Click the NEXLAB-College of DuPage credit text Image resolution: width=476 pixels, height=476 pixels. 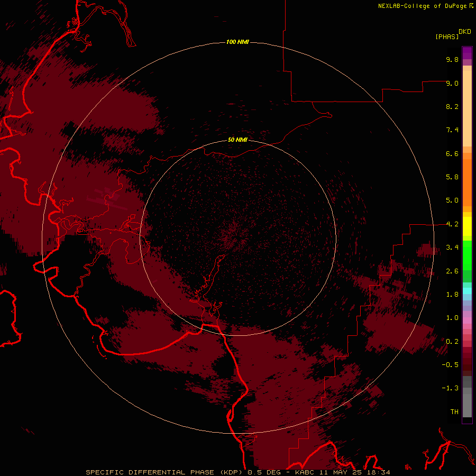pyautogui.click(x=422, y=6)
